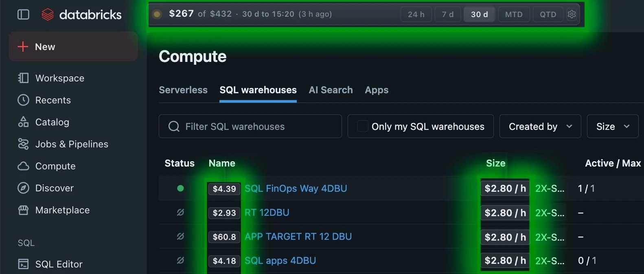The width and height of the screenshot is (644, 274).
Task: Click the Marketplace storefront icon
Action: pyautogui.click(x=23, y=210)
